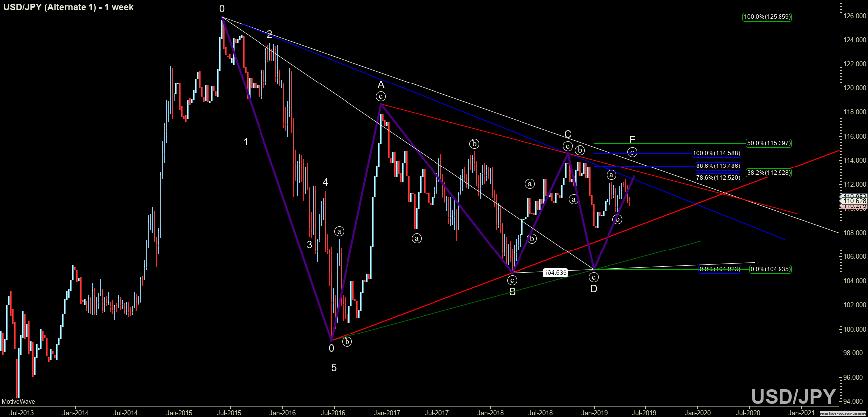Screen dimensions: 868x417
Task: Select the Jul-2013 date on time axis
Action: click(22, 413)
